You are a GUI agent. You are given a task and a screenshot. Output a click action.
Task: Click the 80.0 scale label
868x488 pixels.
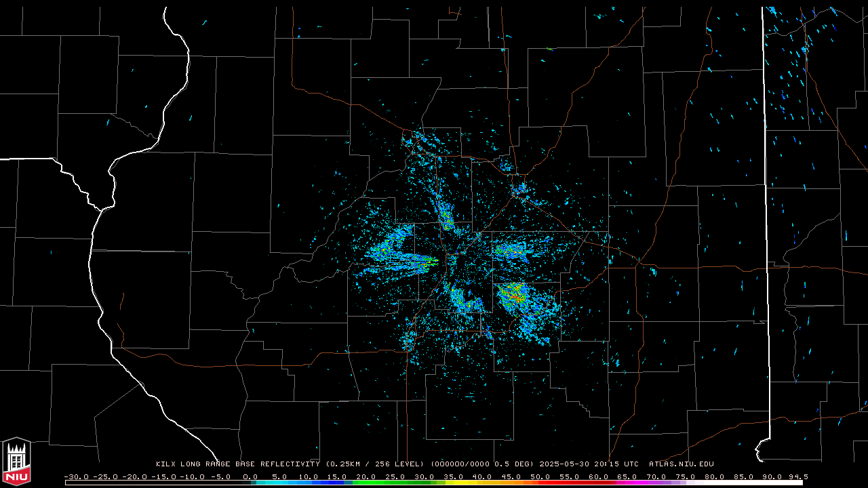pos(715,477)
